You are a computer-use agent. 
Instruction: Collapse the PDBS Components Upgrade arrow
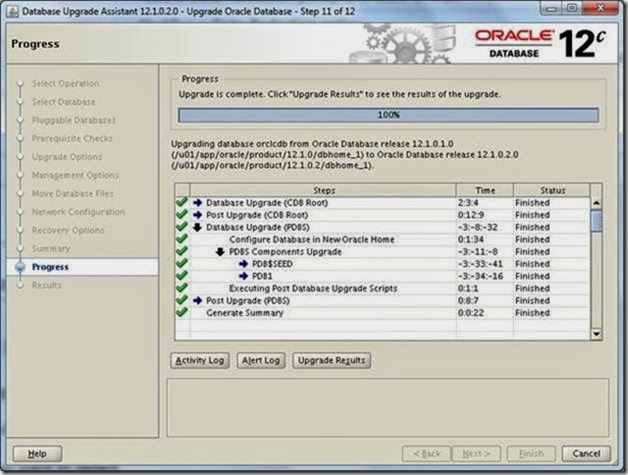(x=220, y=252)
